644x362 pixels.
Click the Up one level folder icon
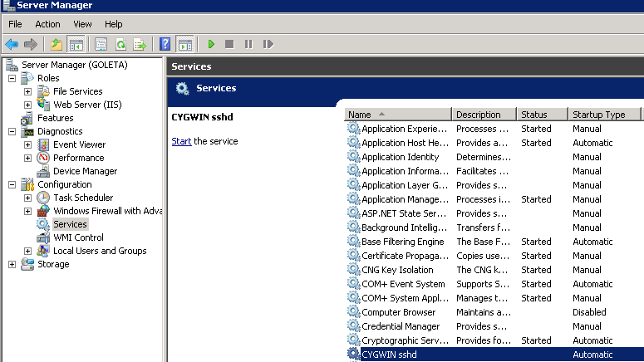(57, 44)
